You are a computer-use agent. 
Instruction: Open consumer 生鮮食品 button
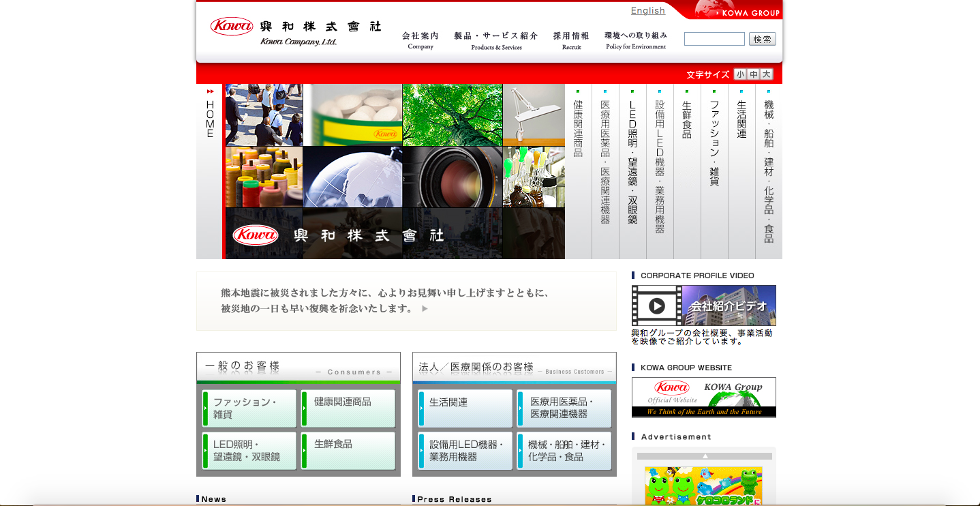pos(348,451)
